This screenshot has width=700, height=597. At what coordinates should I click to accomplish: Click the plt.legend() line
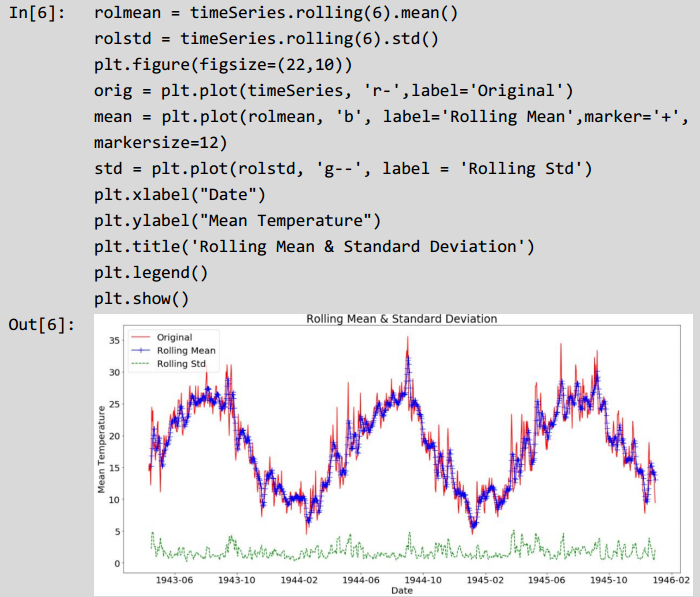point(151,273)
